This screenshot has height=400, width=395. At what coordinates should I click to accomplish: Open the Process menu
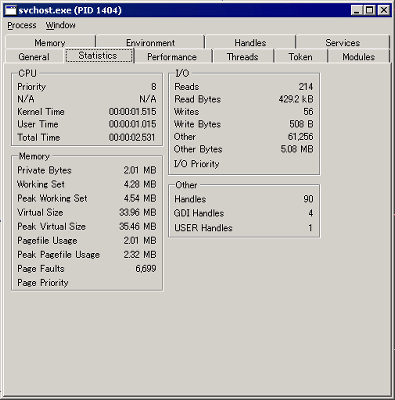tap(22, 25)
